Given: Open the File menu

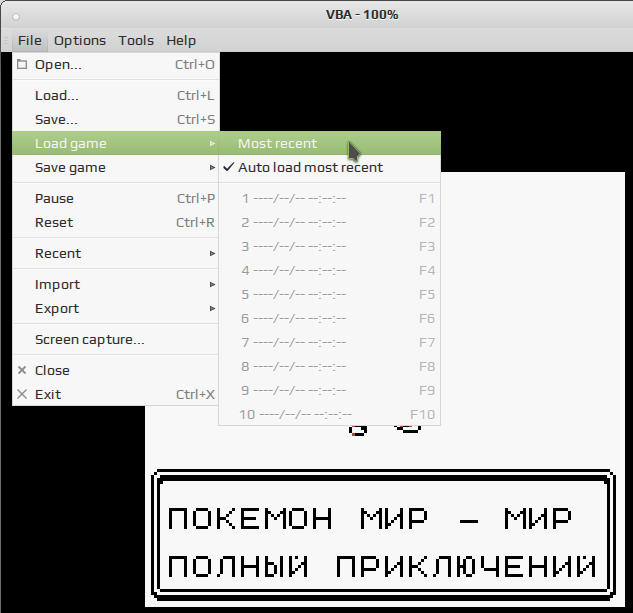Looking at the screenshot, I should 30,40.
